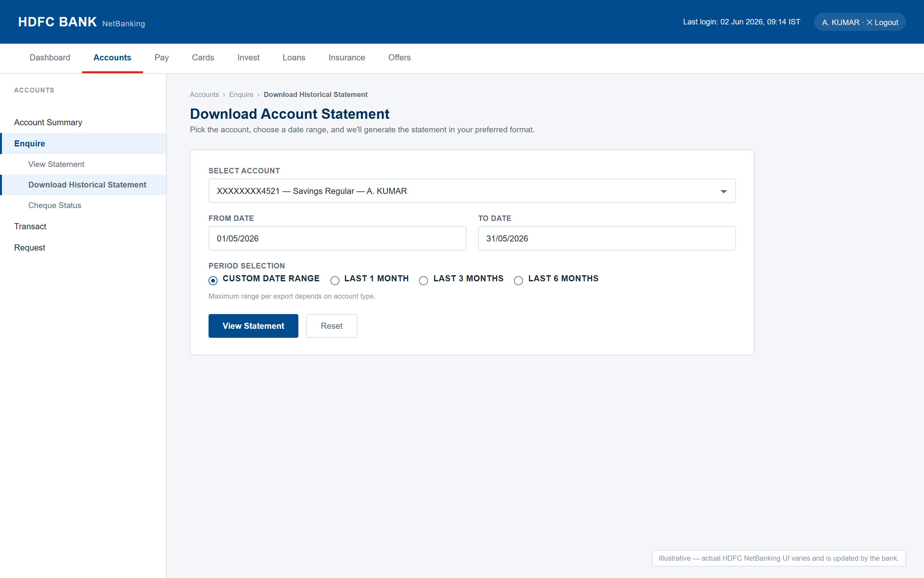Select Download Historical Statement sidebar item

pyautogui.click(x=83, y=185)
